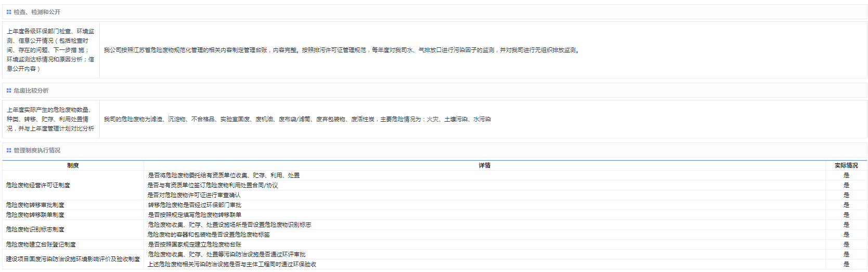Image resolution: width=868 pixels, height=272 pixels.
Task: Select the 危废比较分析 section title
Action: click(31, 90)
